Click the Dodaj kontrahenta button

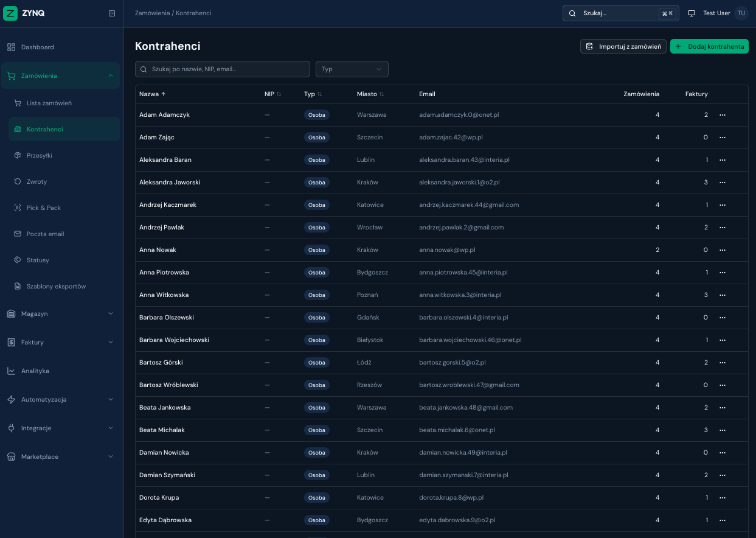pyautogui.click(x=709, y=46)
